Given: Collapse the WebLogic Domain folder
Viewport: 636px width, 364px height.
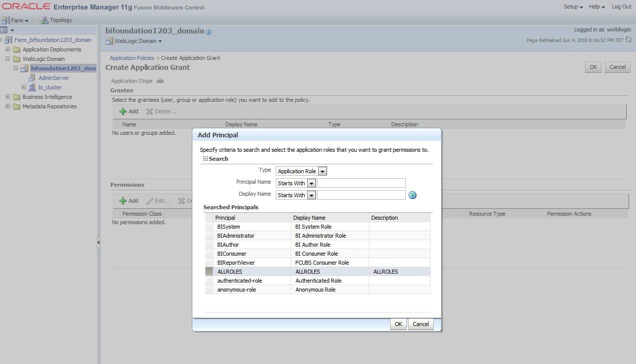Looking at the screenshot, I should point(8,59).
